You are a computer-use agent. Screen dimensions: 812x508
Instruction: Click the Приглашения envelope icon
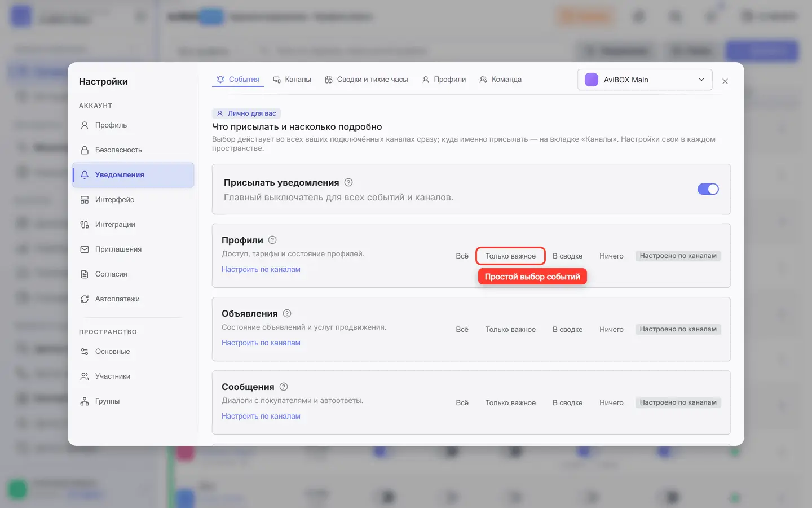pyautogui.click(x=85, y=249)
